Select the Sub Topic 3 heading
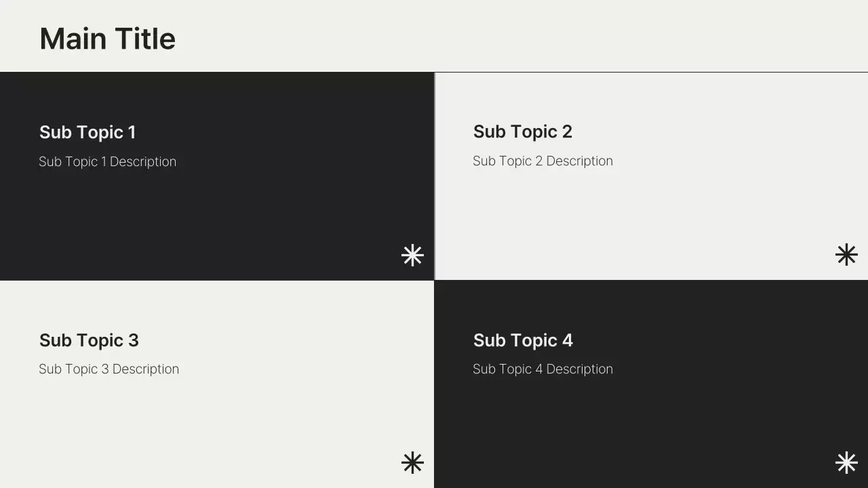Screen dimensions: 868x488 click(x=89, y=340)
